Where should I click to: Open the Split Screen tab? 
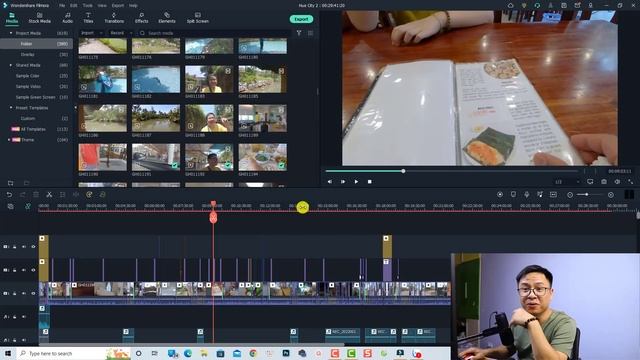tap(198, 18)
